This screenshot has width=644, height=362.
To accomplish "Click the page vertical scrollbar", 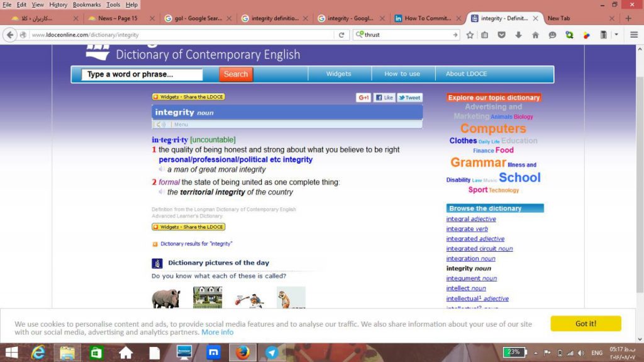I will point(640,184).
